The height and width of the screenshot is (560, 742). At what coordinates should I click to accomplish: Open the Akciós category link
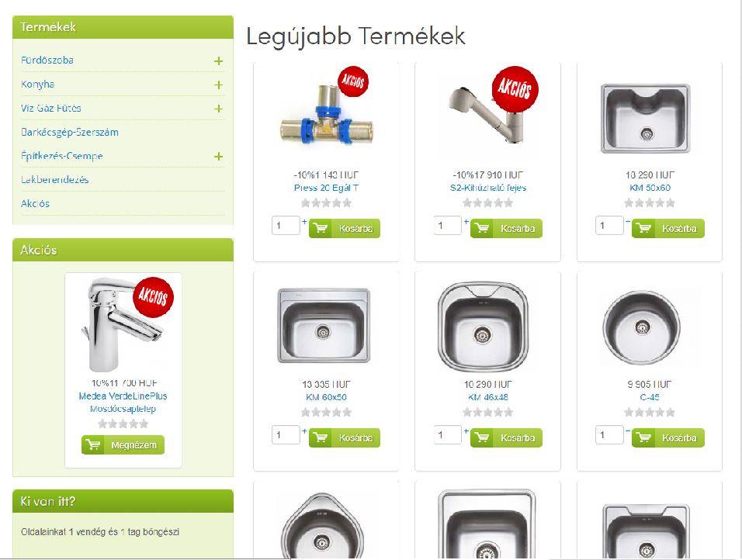[35, 203]
